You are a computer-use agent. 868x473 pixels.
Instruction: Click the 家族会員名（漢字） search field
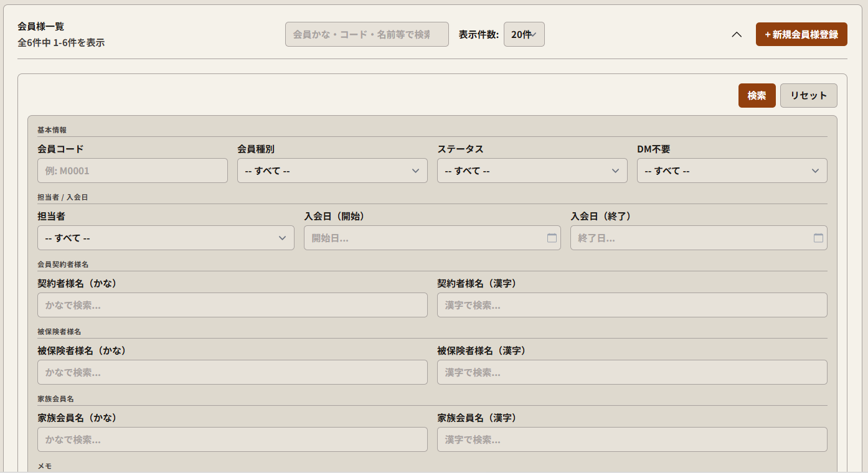(632, 439)
